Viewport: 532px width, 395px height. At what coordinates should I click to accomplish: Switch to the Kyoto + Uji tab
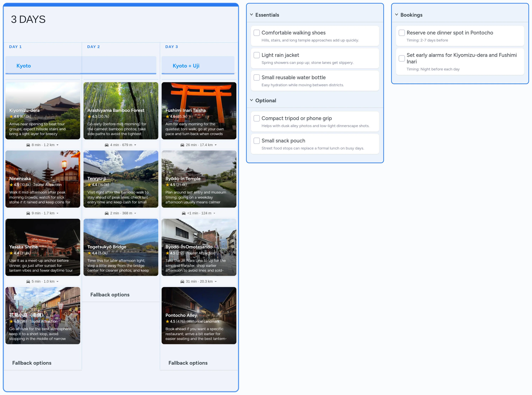(186, 66)
